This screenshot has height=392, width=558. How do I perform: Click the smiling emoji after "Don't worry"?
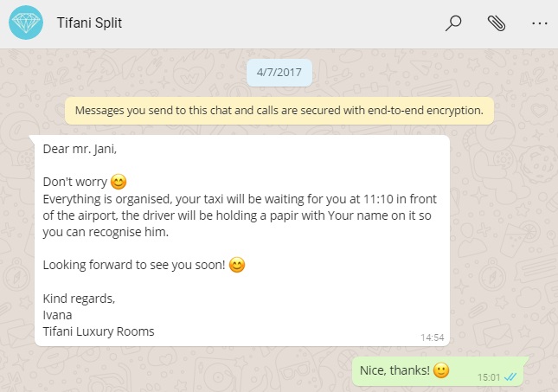tap(119, 182)
